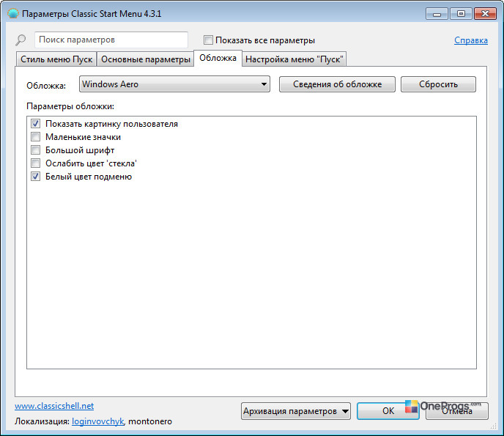Switch to 'Стиль меню Пуск' tab

(56, 59)
